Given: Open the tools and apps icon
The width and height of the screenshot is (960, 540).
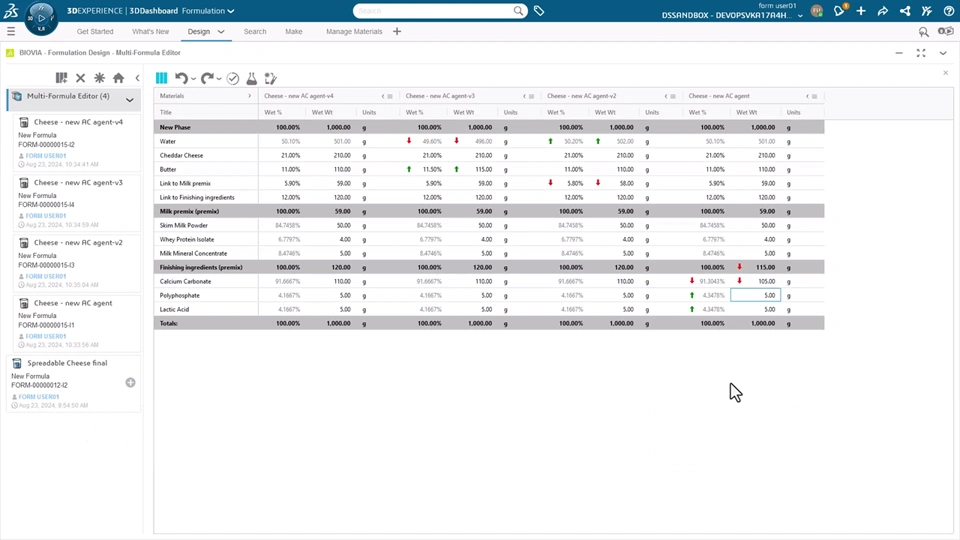Looking at the screenshot, I should click(927, 11).
